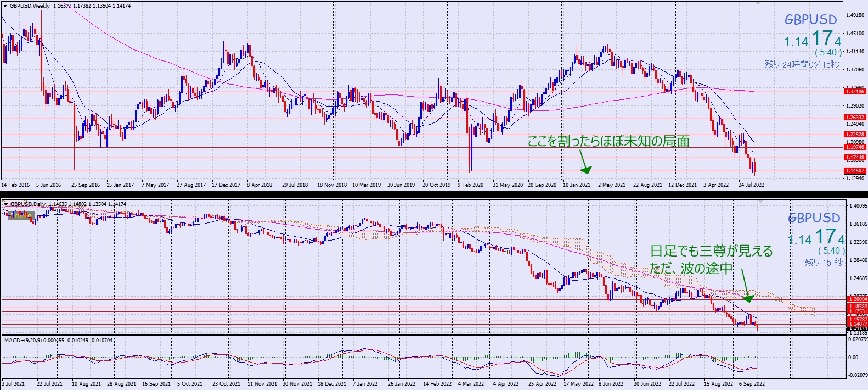Click the 0.00 level on MACD scale
The width and height of the screenshot is (868, 390).
click(x=853, y=357)
